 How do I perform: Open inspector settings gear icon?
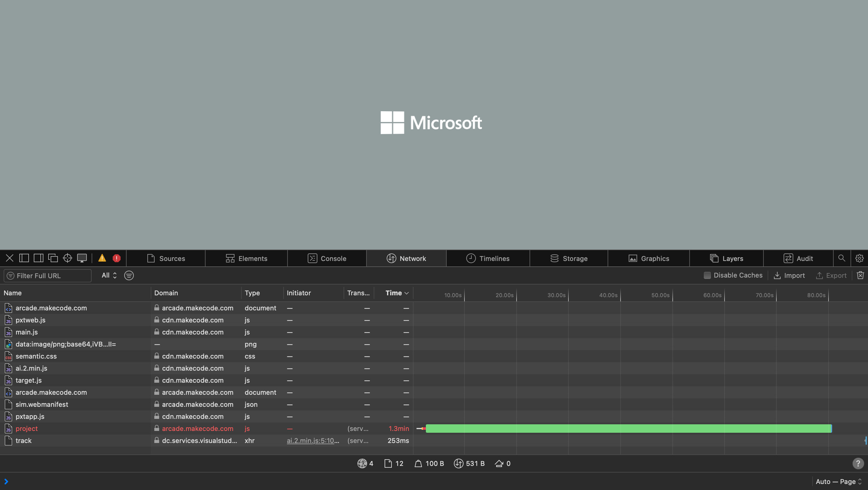[x=859, y=259]
